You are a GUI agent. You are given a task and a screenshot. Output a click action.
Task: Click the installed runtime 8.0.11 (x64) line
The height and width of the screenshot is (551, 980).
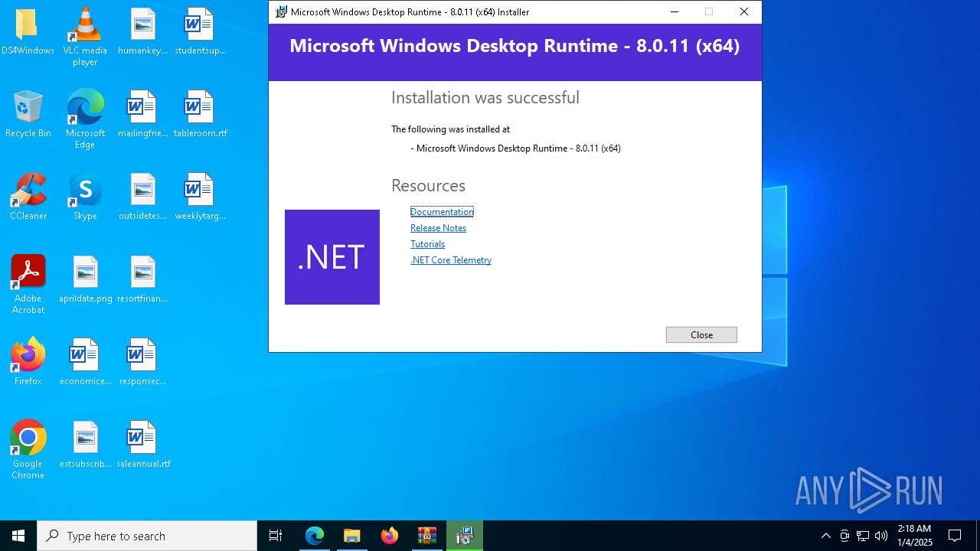coord(515,148)
